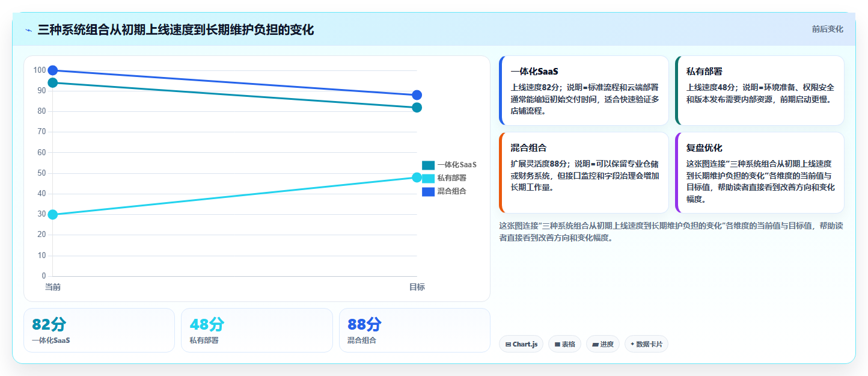The image size is (868, 376).
Task: Click the 前后变化 label in header
Action: (827, 29)
